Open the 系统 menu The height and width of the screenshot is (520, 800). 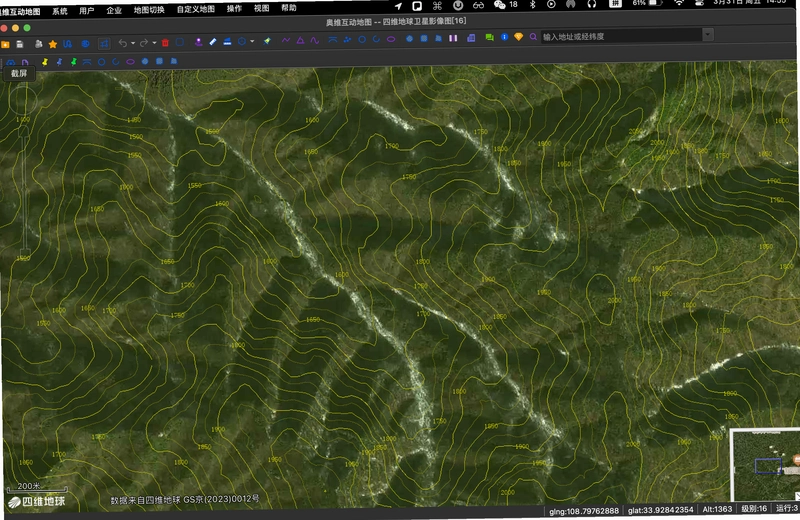pyautogui.click(x=60, y=11)
